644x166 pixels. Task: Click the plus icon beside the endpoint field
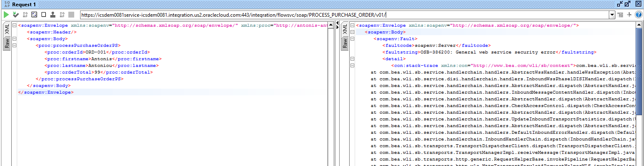tap(629, 15)
